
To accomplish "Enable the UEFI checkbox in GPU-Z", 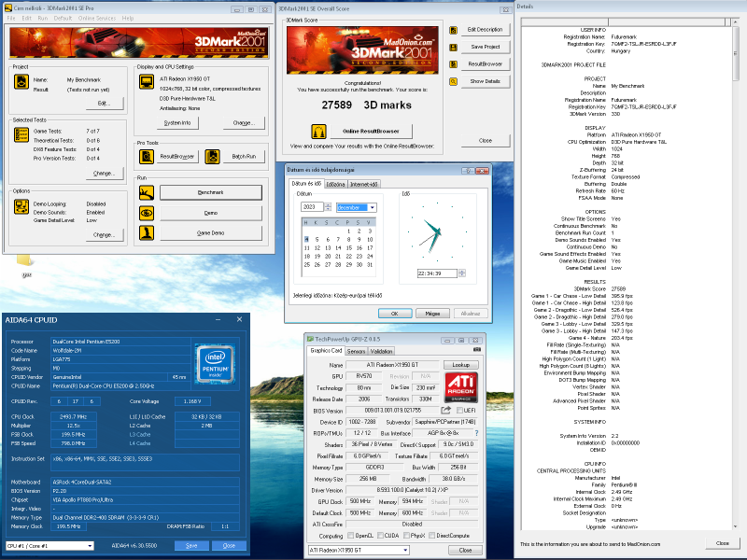I will (459, 411).
